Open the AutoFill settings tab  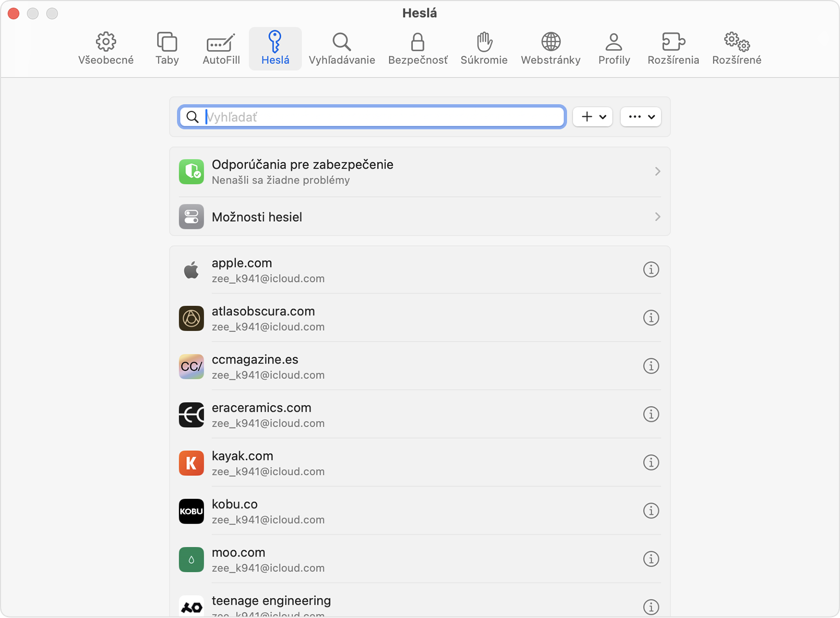pyautogui.click(x=221, y=49)
